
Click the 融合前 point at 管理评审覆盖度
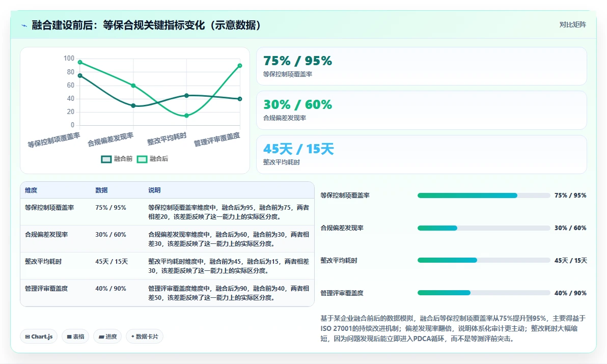[240, 99]
